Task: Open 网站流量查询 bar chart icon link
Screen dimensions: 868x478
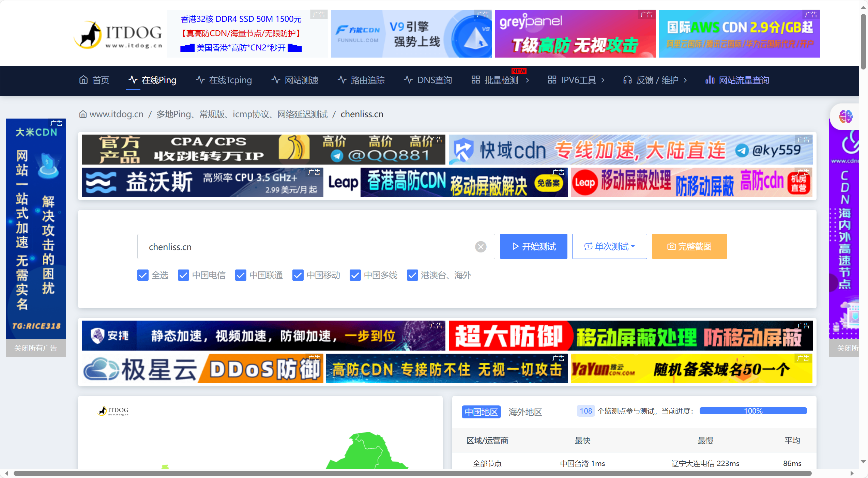Action: [710, 80]
